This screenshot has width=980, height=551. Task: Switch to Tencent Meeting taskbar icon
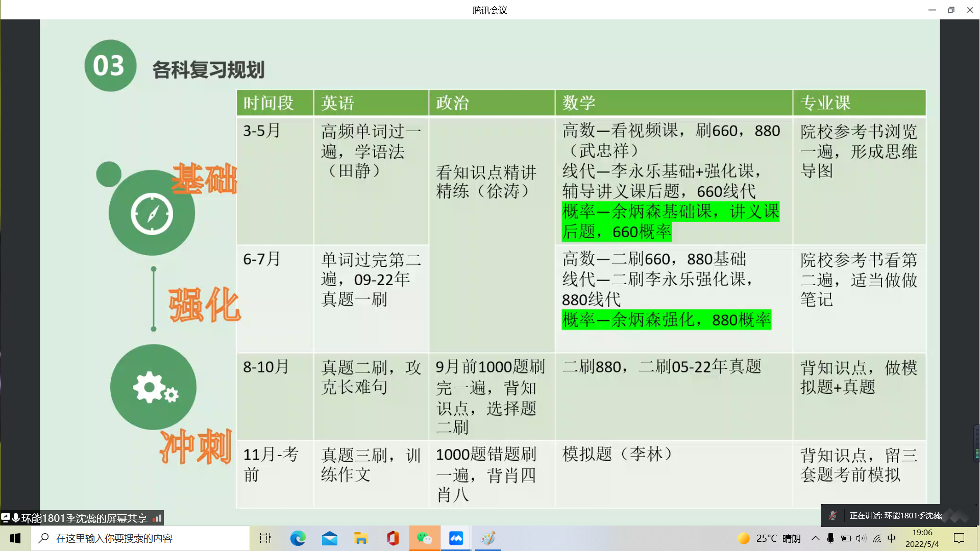coord(456,538)
